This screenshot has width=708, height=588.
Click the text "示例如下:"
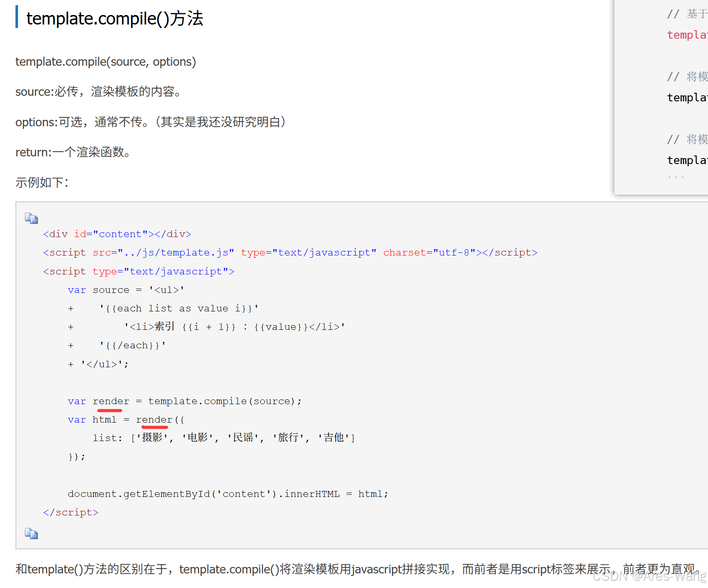coord(42,183)
